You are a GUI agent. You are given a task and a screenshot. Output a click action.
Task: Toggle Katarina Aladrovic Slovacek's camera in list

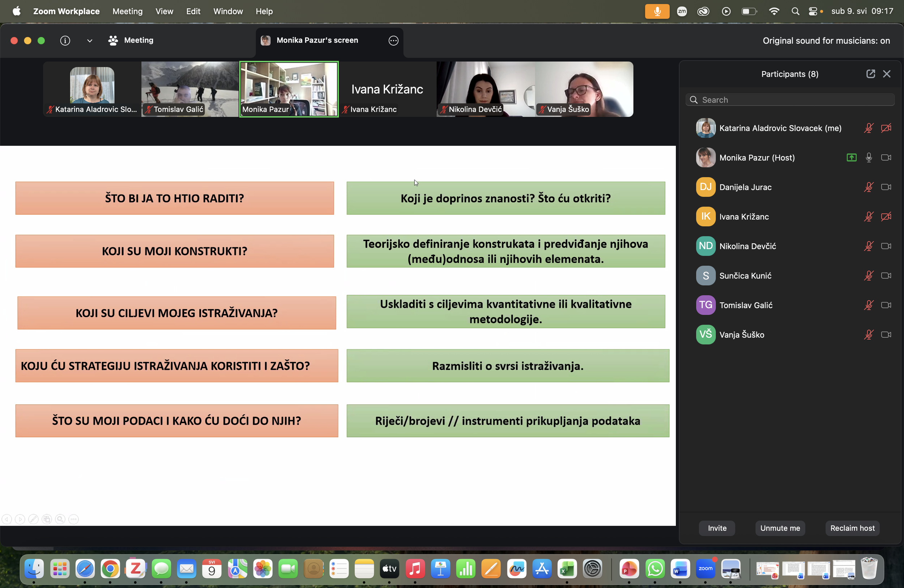pyautogui.click(x=886, y=128)
